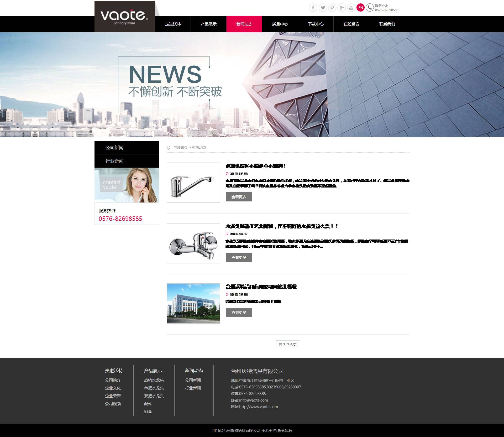Click the contact vaote sidebar banner
This screenshot has height=437, width=504.
(x=127, y=185)
